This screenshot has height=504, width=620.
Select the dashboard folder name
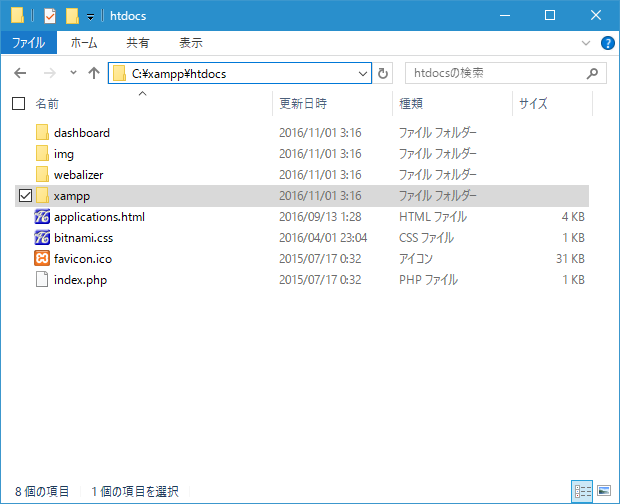point(82,133)
